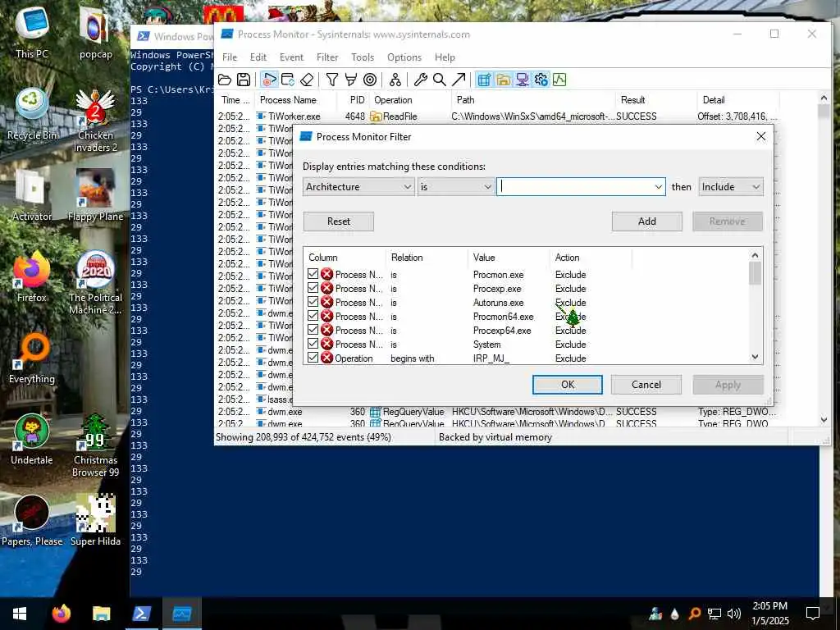Select the Chicken Invaders 2 desktop icon
The width and height of the screenshot is (840, 630).
coord(95,121)
